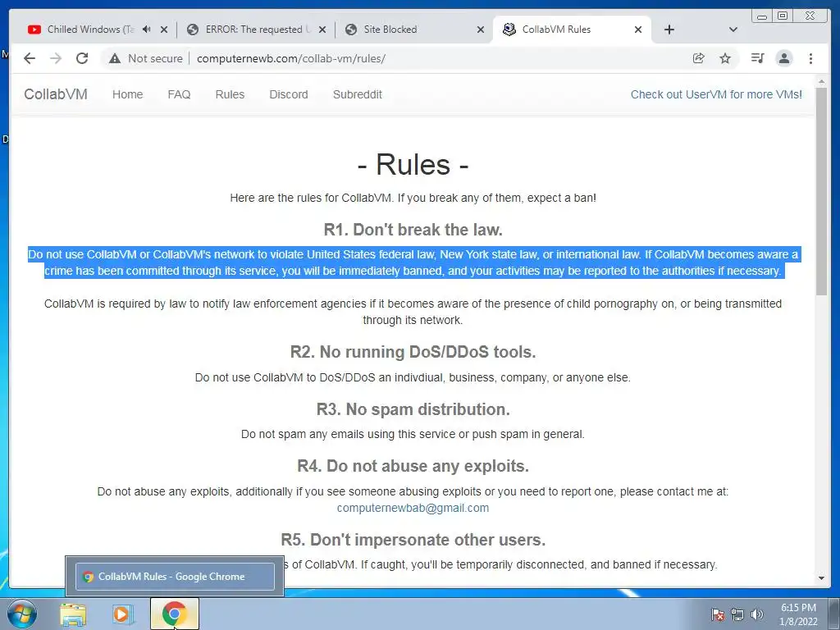
Task: Open the Home nav link
Action: [x=127, y=94]
